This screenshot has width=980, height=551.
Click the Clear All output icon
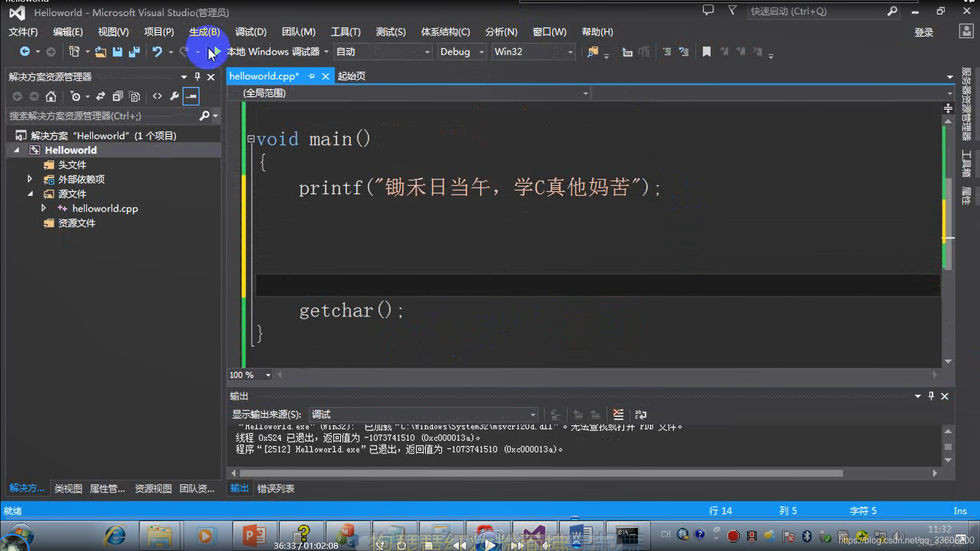coord(618,414)
